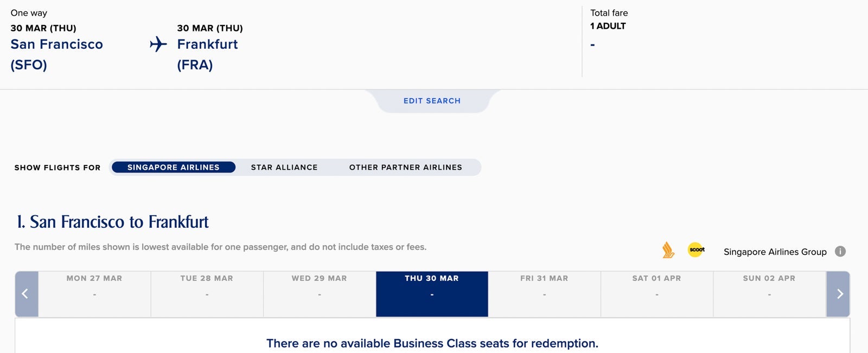Pick the FRI 31 MAR date tab

tap(544, 293)
